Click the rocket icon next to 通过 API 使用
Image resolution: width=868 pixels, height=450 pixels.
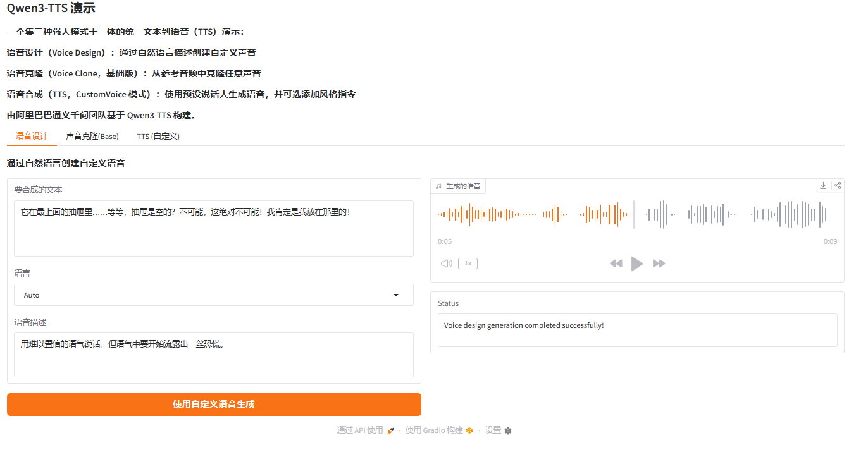390,430
